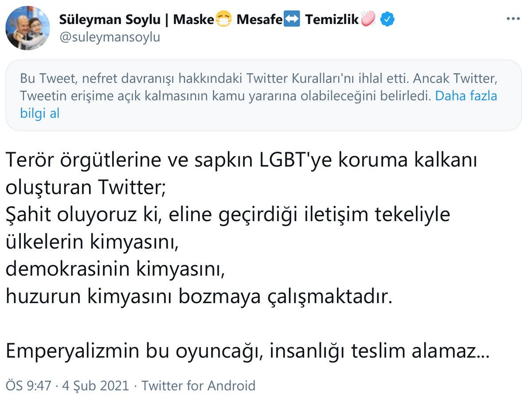Click the tweet line starting "Terör örgütlerine"
Screen dimensions: 532x406
pyautogui.click(x=241, y=160)
